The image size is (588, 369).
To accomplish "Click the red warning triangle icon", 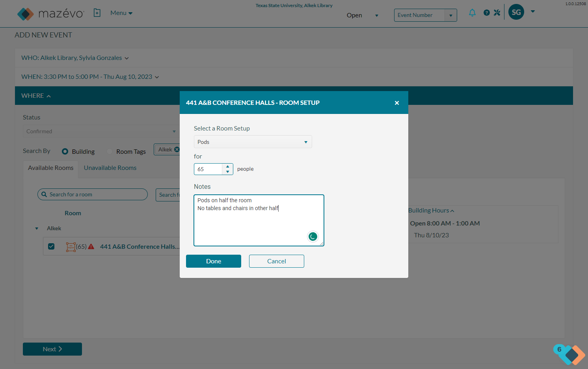I will click(91, 247).
